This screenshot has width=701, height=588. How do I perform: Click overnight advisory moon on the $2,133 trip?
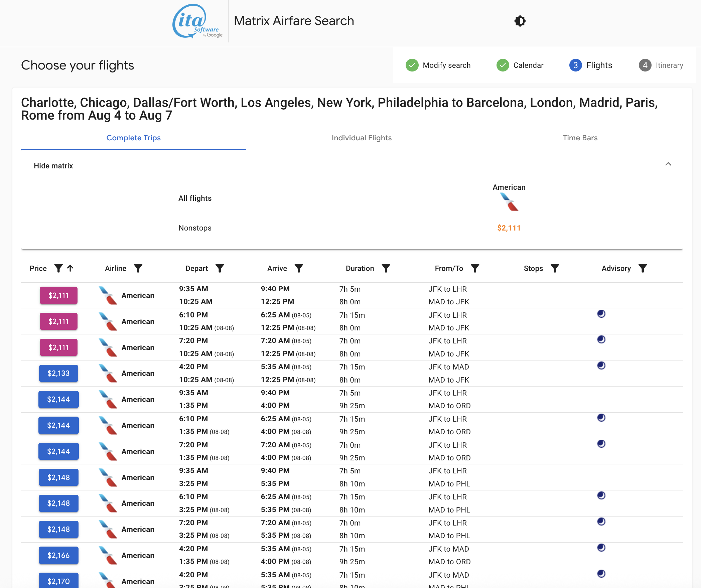601,365
